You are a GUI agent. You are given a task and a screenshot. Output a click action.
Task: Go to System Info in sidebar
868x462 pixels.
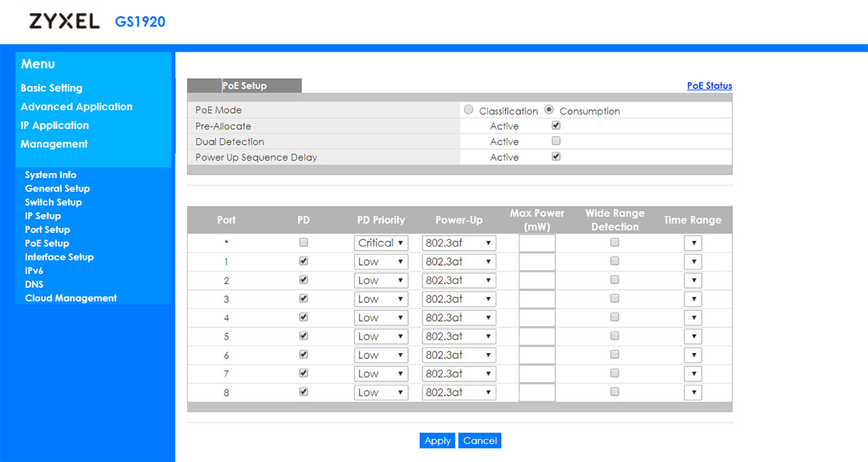tap(51, 175)
